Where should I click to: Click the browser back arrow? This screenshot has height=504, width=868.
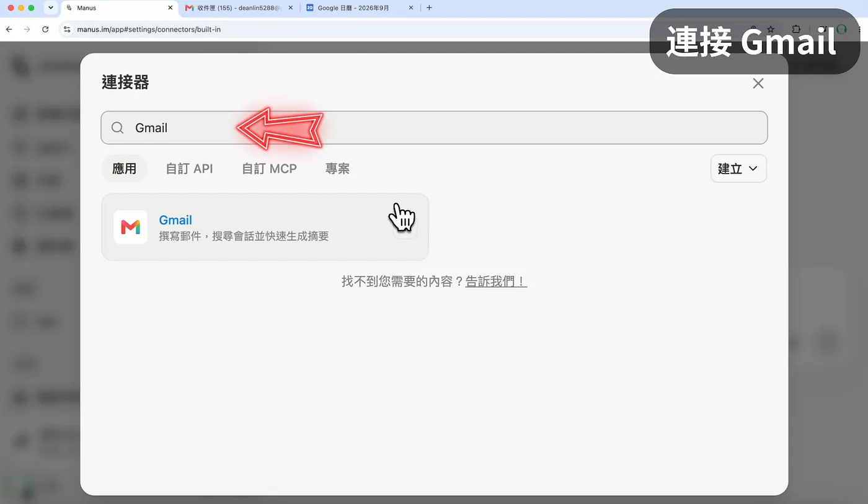(x=9, y=29)
